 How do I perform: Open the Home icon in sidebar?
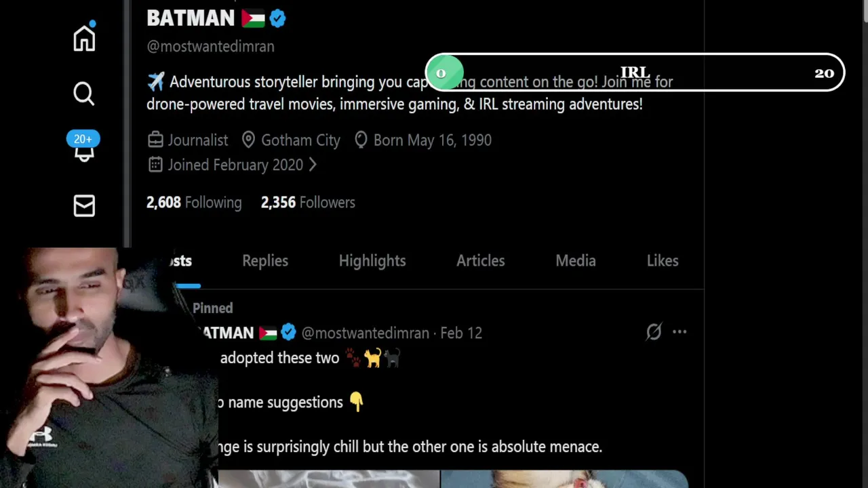(x=84, y=39)
